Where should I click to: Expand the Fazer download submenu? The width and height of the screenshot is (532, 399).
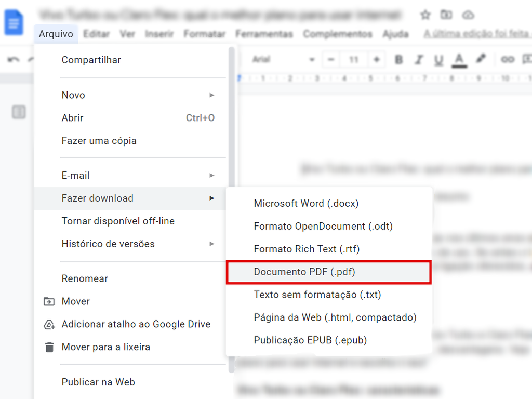pyautogui.click(x=130, y=198)
